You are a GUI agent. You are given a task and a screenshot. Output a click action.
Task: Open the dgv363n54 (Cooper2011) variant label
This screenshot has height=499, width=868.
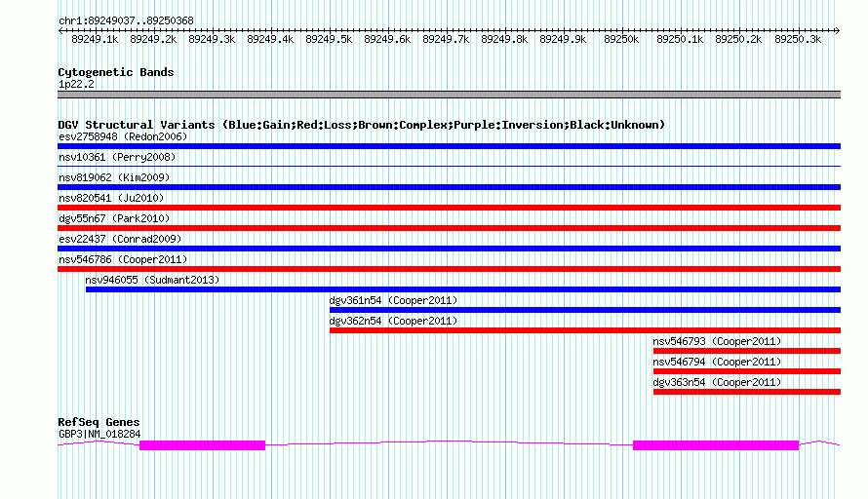click(717, 382)
